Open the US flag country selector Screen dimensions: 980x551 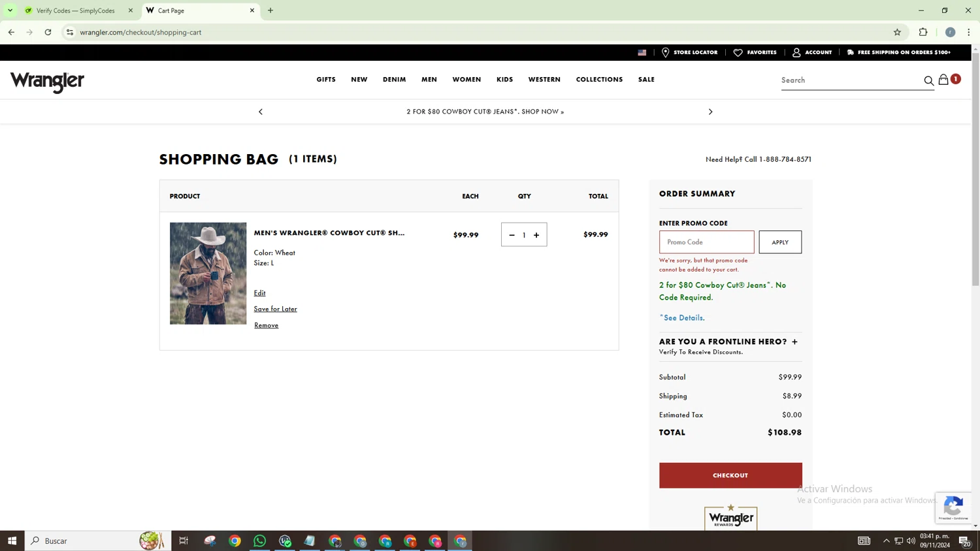(642, 52)
